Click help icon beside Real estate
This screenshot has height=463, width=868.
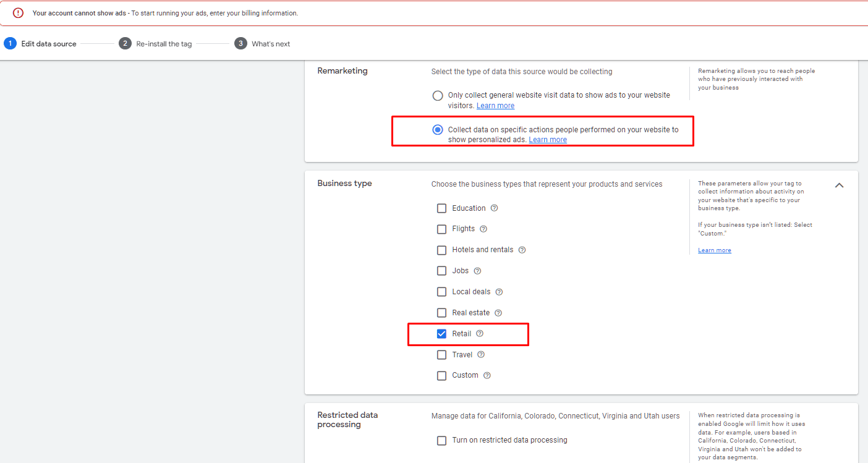tap(498, 313)
